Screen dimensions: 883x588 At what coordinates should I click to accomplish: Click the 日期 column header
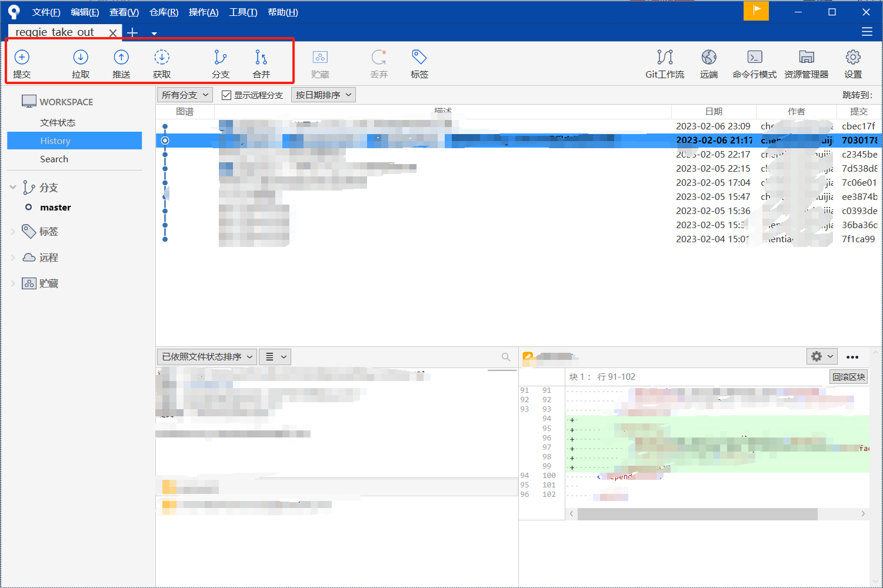(714, 111)
